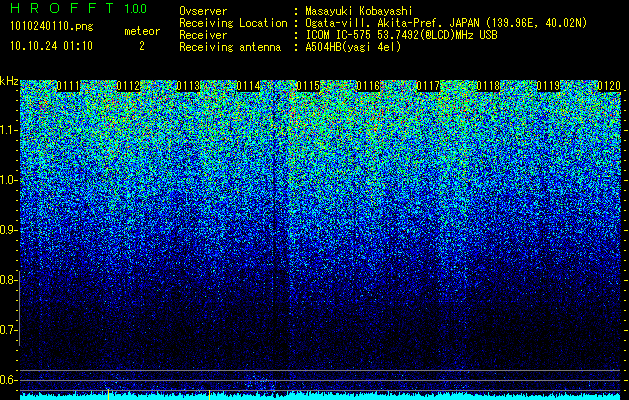Click the 0.8 frequency axis label

point(8,280)
